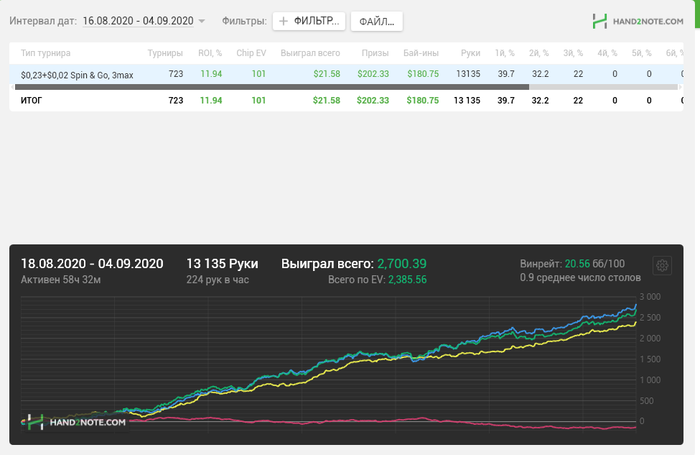Sort by the Chip EV column header

click(251, 53)
